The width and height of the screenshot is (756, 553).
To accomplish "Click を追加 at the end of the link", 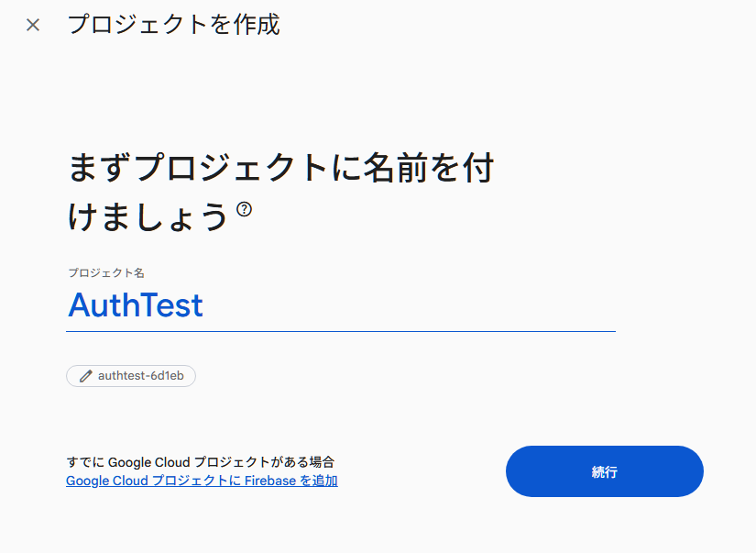I will [319, 481].
